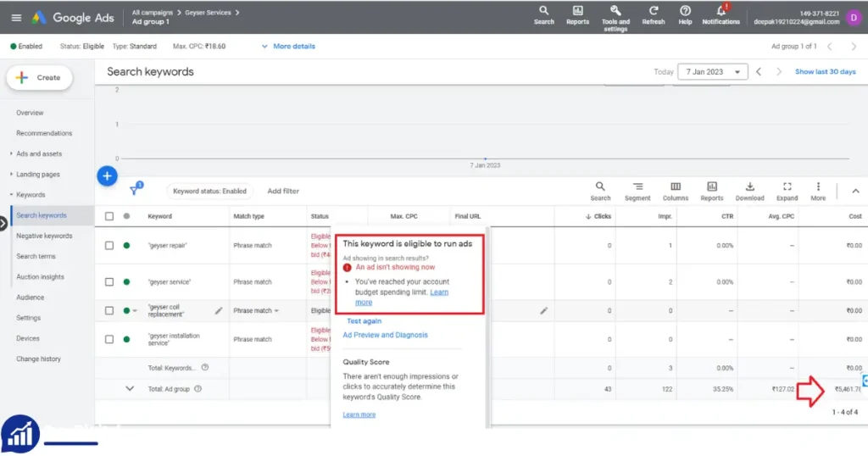This screenshot has height=456, width=868.
Task: Expand the Total: Ad group row
Action: pyautogui.click(x=130, y=388)
